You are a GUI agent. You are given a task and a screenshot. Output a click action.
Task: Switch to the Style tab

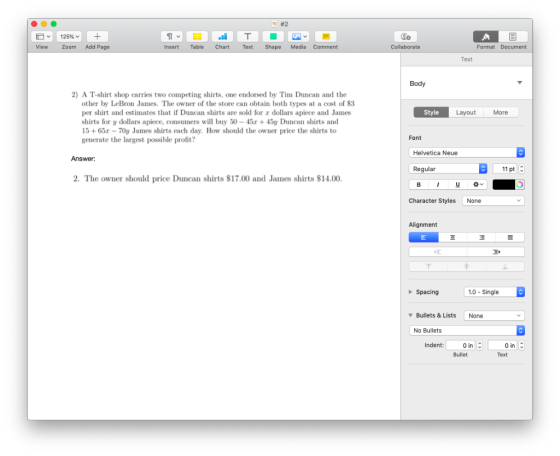431,112
